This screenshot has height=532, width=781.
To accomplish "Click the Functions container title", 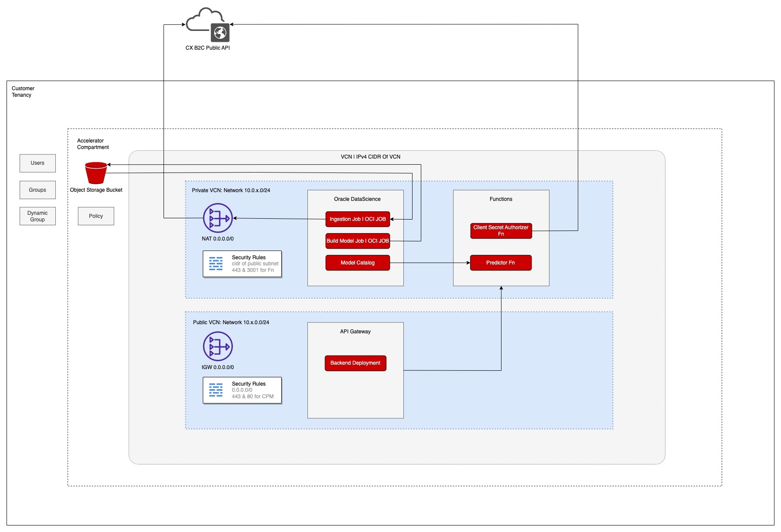I will pyautogui.click(x=501, y=199).
